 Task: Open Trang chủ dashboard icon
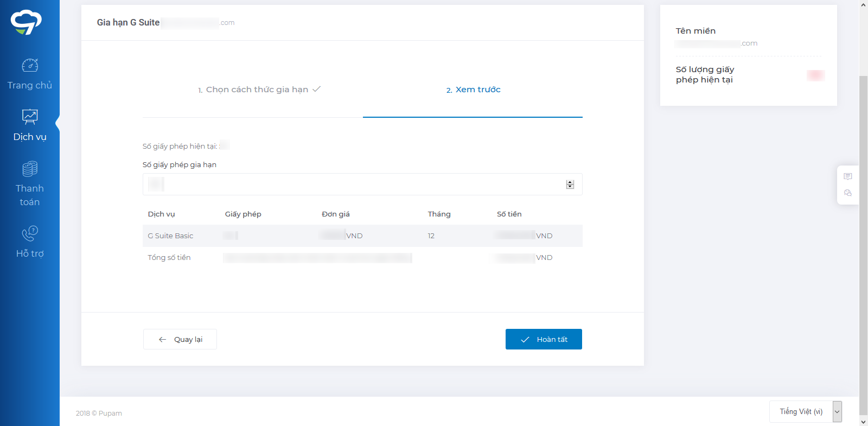30,65
